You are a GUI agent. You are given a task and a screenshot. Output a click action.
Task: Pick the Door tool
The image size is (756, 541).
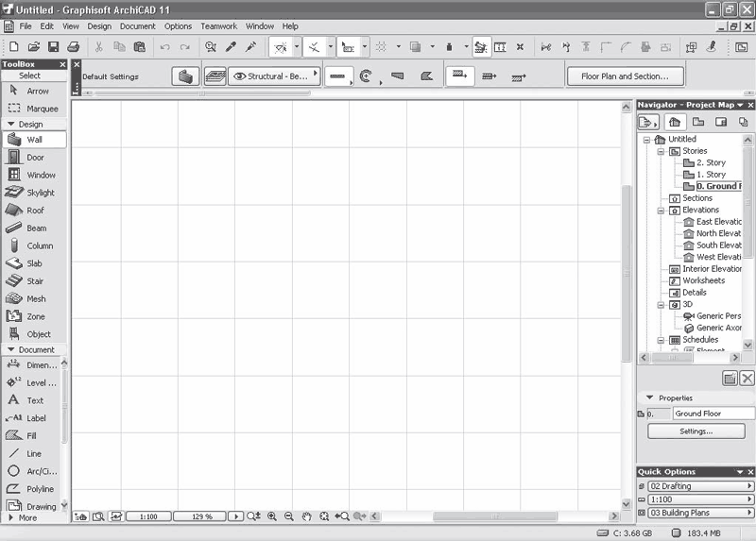[34, 158]
